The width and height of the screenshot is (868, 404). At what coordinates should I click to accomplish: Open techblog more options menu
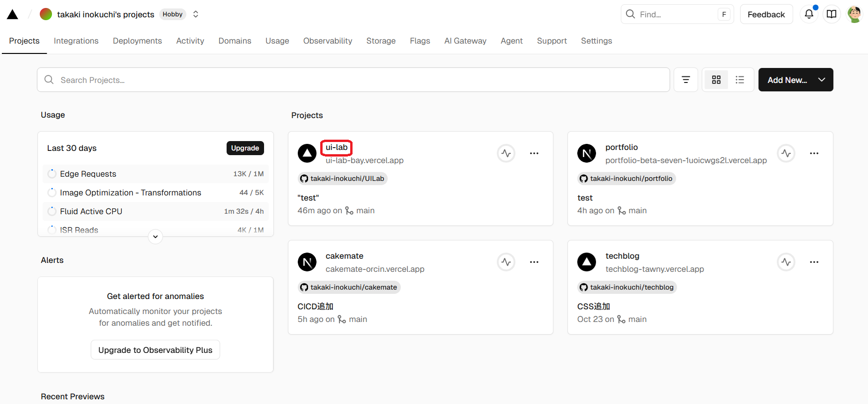[814, 262]
